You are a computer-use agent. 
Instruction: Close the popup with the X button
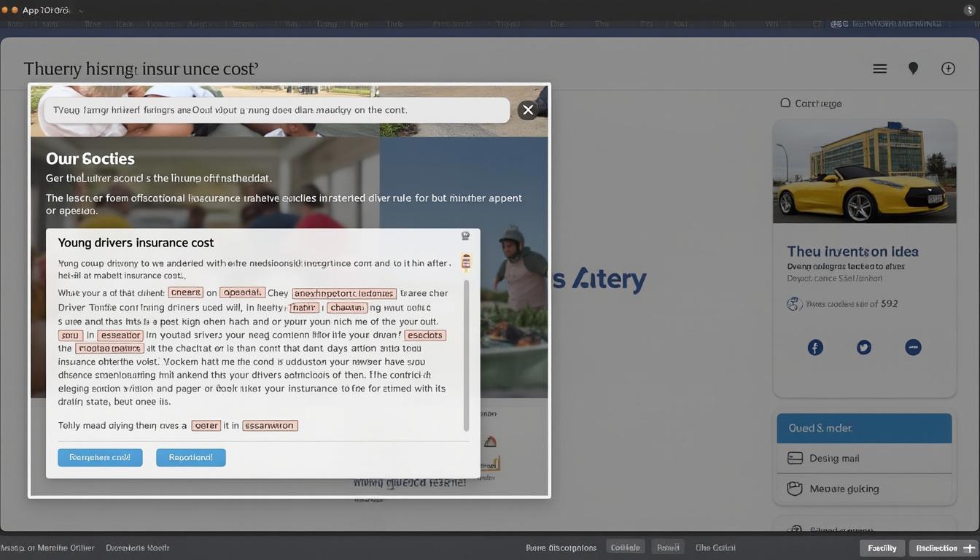tap(528, 110)
